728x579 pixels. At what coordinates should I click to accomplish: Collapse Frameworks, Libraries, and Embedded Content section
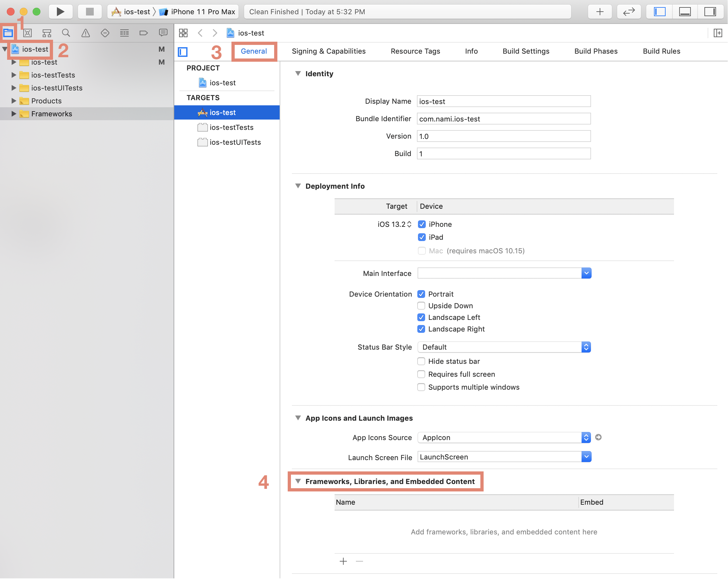click(x=298, y=481)
